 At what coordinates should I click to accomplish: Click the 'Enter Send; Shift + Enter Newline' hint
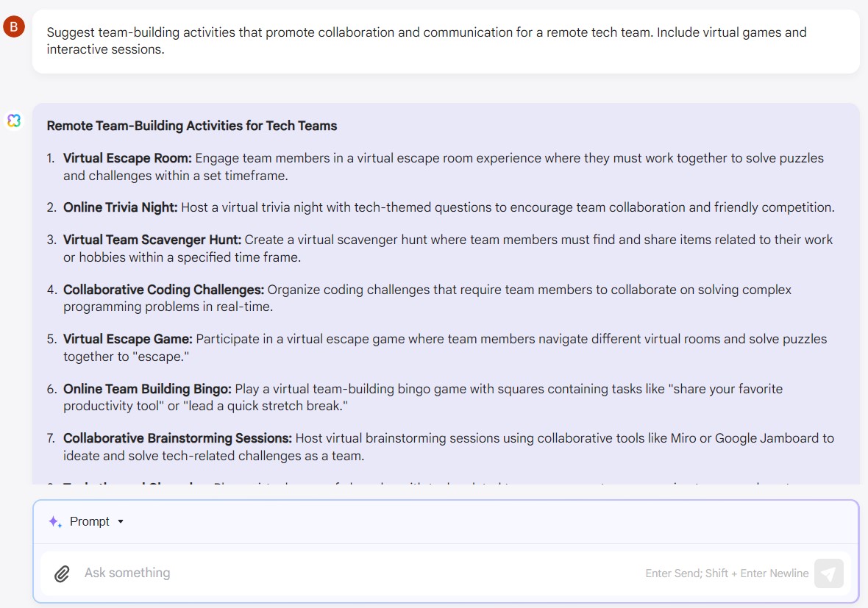point(727,573)
